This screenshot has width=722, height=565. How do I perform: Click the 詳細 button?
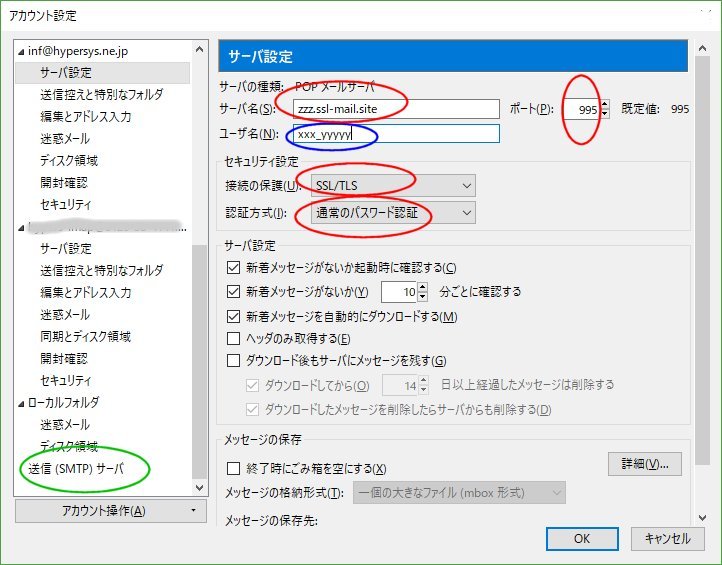[x=644, y=464]
